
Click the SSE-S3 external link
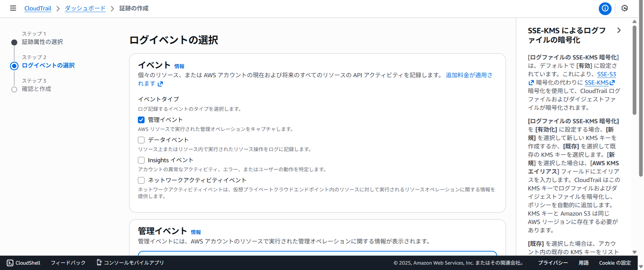tap(606, 74)
